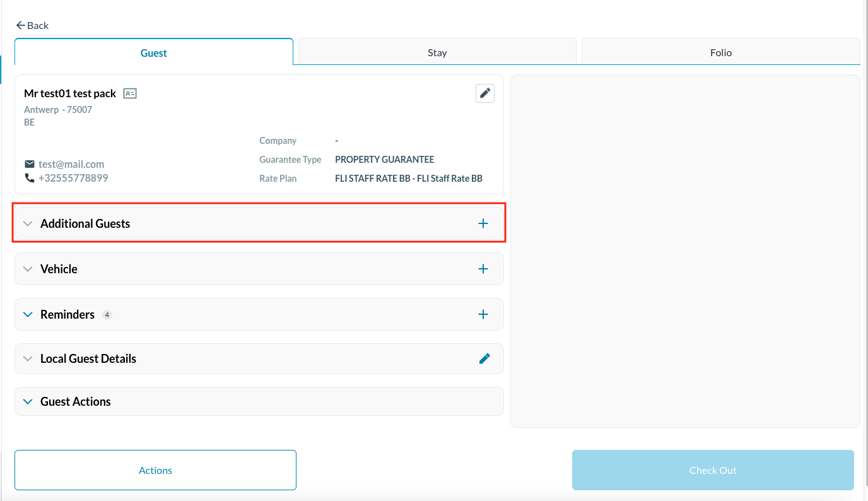Screen dimensions: 868x501
Task: Toggle the Guest Actions section chevron
Action: (28, 402)
